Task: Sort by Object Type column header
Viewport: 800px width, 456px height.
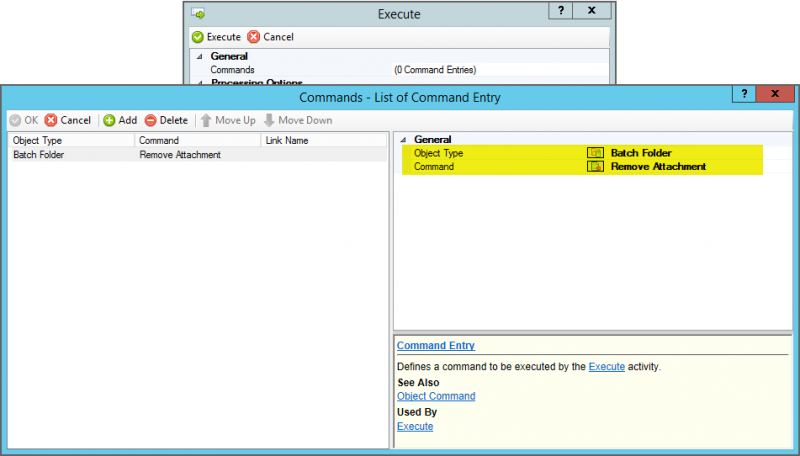Action: click(71, 140)
